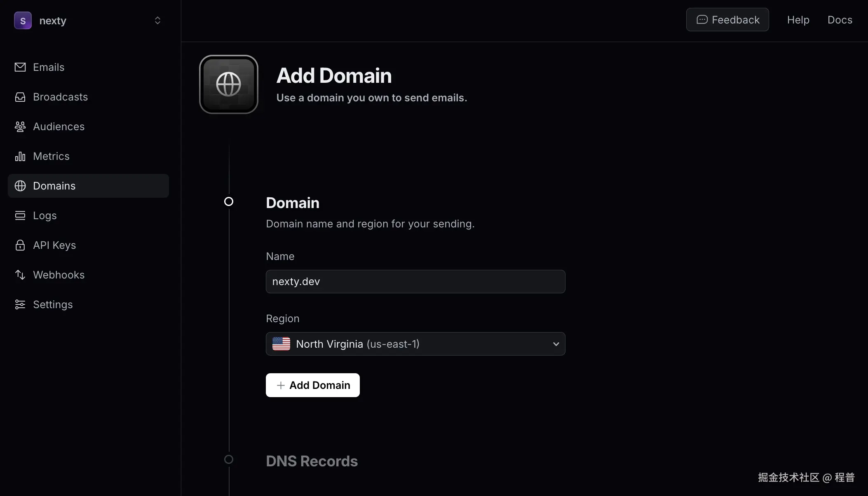The height and width of the screenshot is (496, 868).
Task: Open the Region dropdown
Action: (x=415, y=344)
